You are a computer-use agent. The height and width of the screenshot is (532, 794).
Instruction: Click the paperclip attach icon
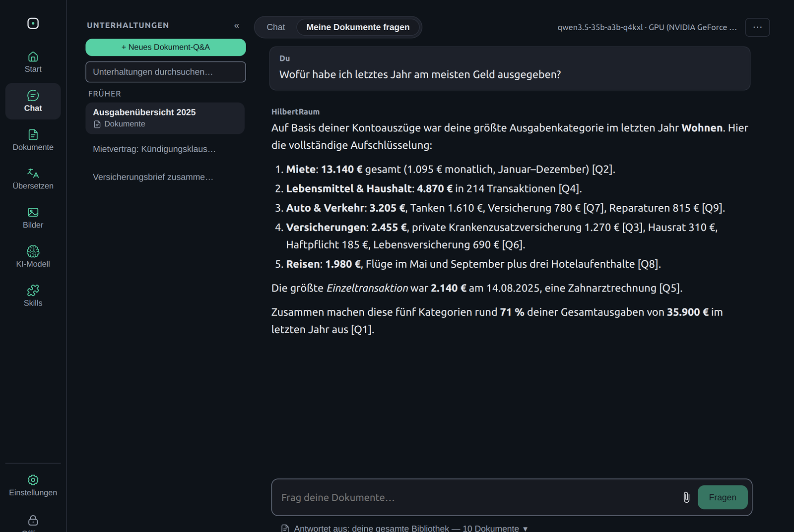686,497
